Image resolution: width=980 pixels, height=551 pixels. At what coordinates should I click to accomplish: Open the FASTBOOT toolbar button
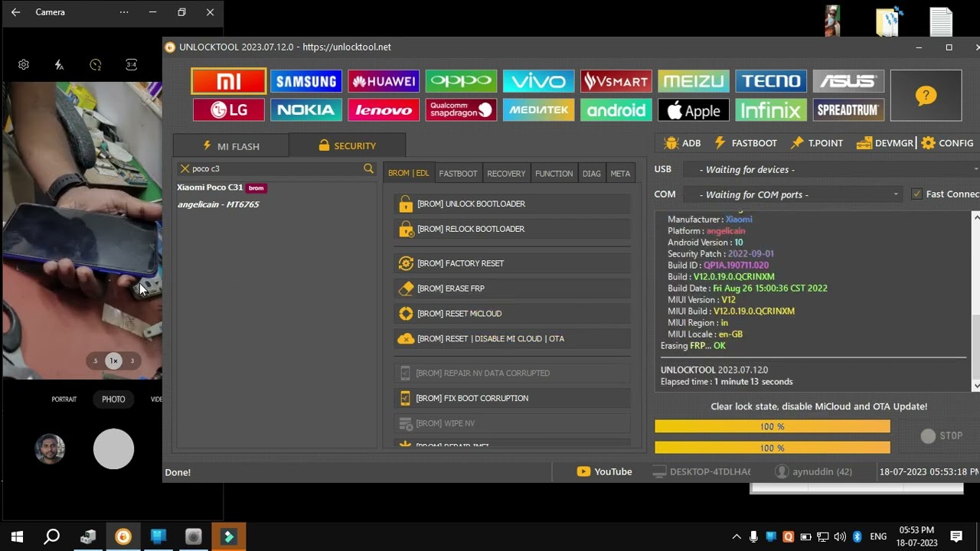745,143
